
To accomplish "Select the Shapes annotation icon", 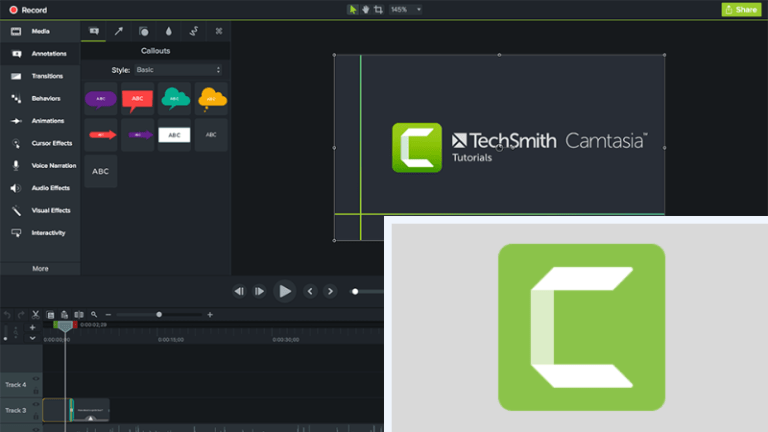I will [144, 31].
